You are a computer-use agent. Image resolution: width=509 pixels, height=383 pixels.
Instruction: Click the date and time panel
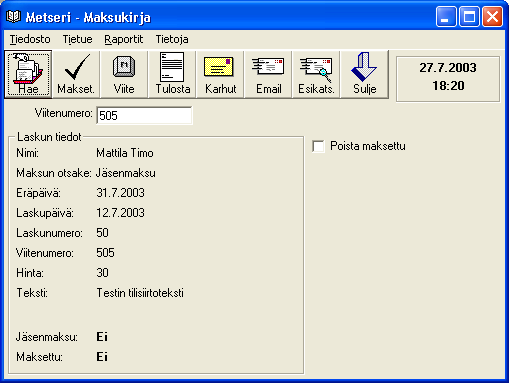pos(448,79)
